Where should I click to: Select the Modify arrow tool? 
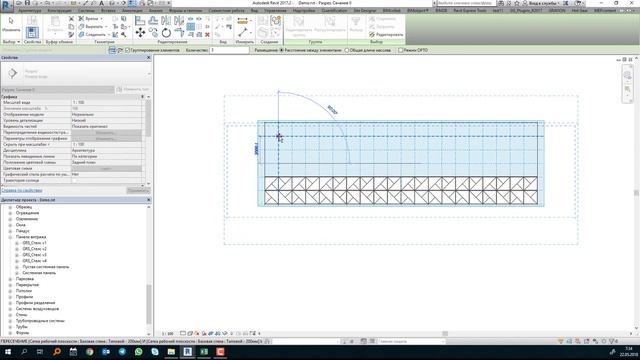11,20
